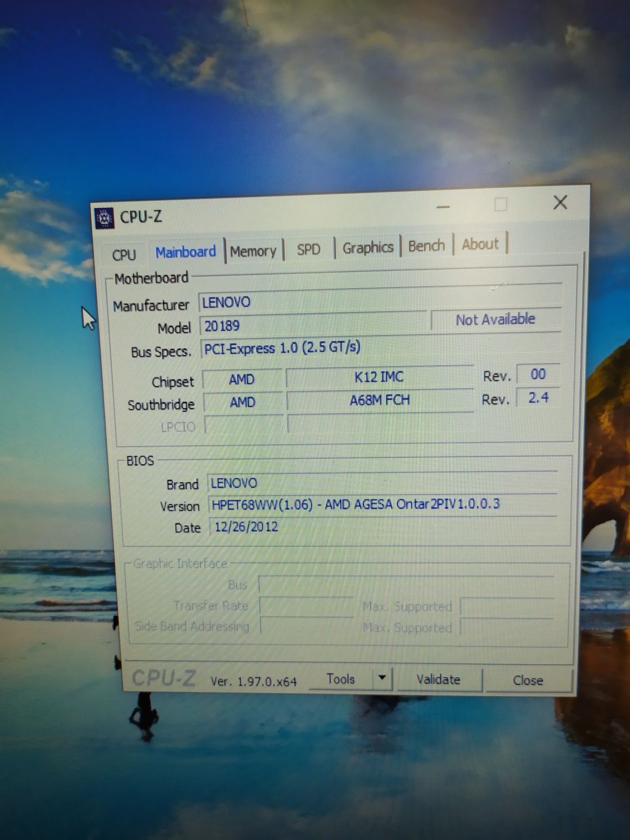Select the Mainboard tab

tap(186, 252)
